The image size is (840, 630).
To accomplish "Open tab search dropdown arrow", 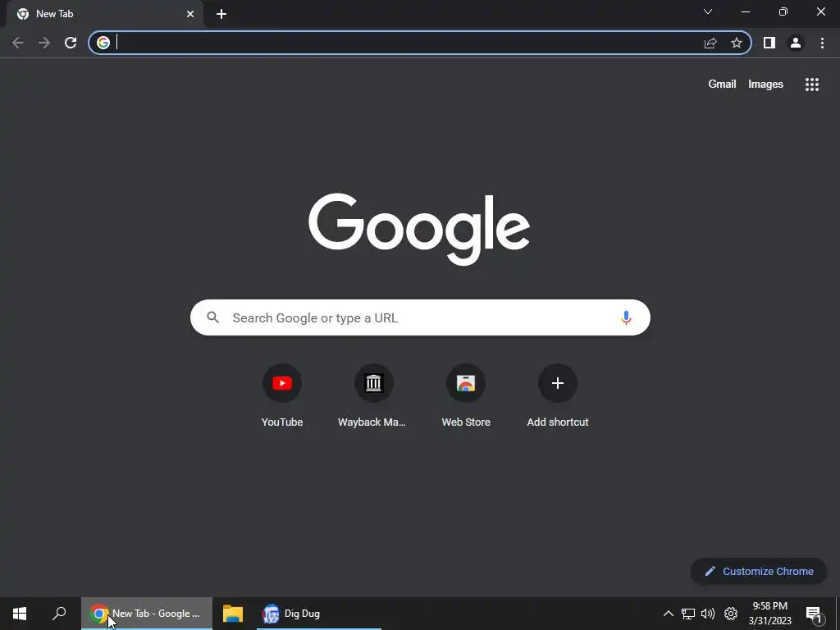I will [x=708, y=11].
